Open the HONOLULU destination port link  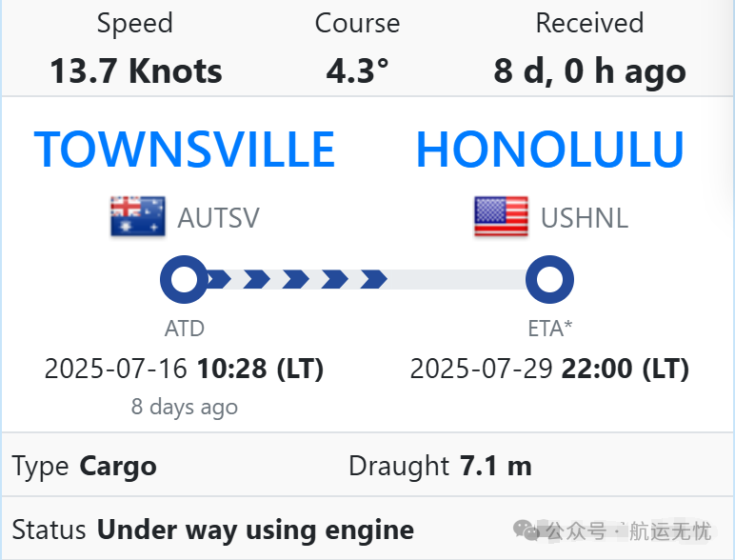tap(550, 150)
